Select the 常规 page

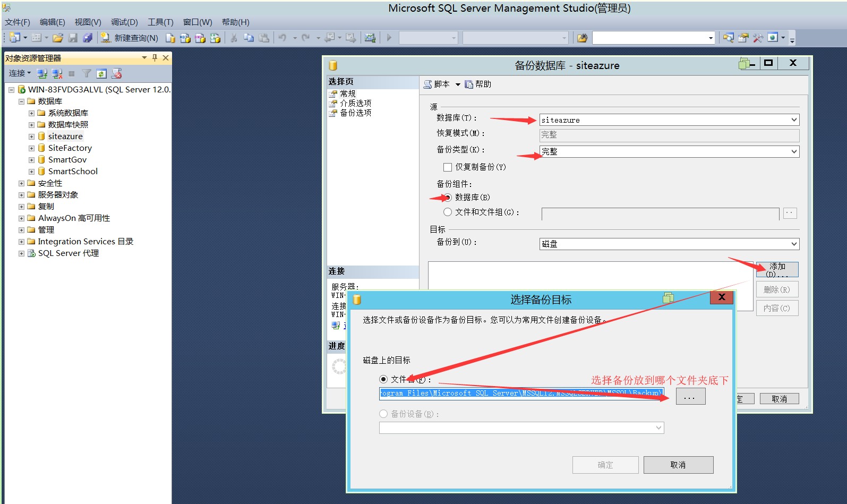pos(347,93)
